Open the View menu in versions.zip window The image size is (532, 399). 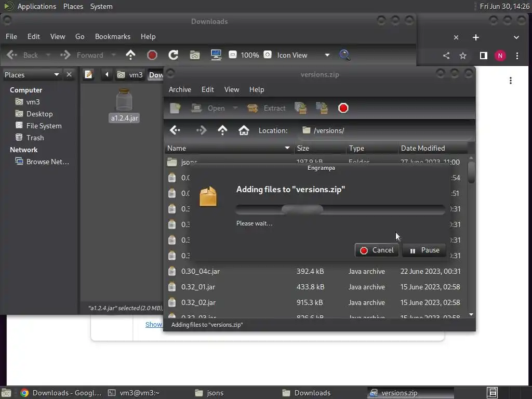tap(231, 89)
